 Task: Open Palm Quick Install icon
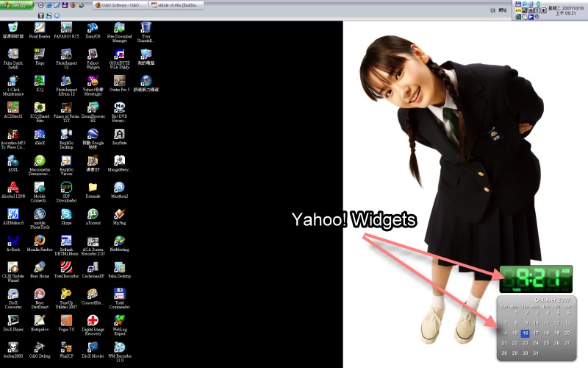click(13, 59)
